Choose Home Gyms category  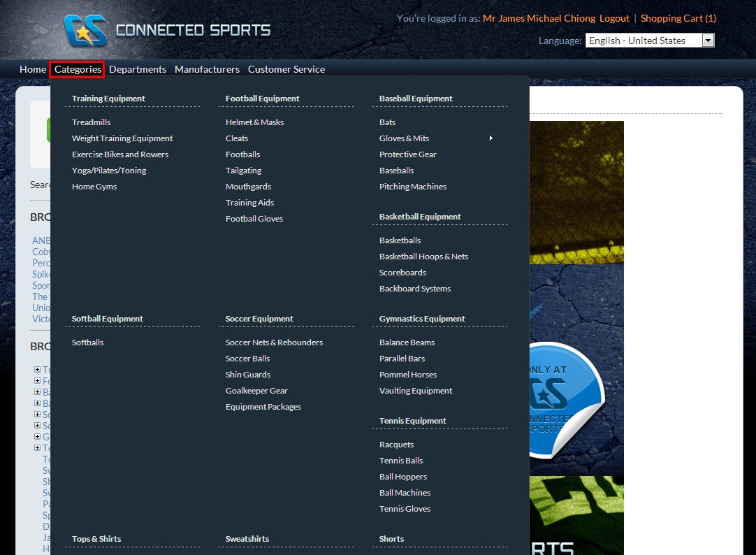94,187
